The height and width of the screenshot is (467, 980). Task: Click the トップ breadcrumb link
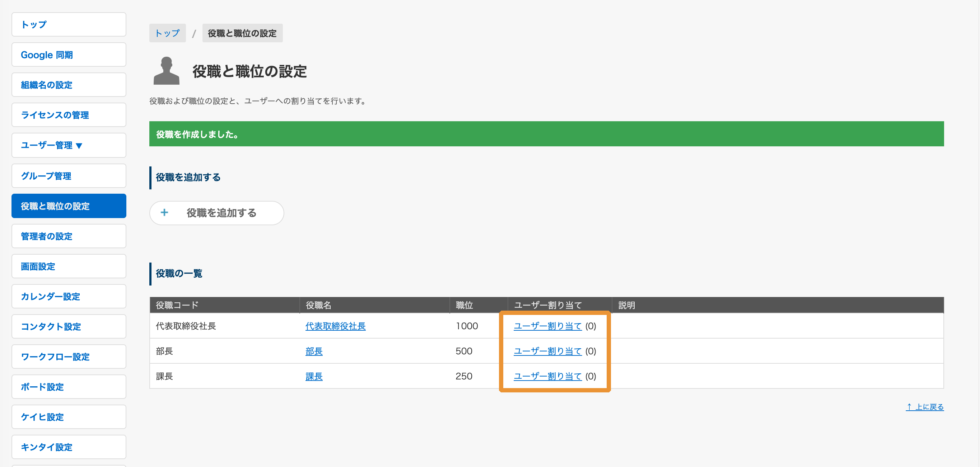[167, 33]
